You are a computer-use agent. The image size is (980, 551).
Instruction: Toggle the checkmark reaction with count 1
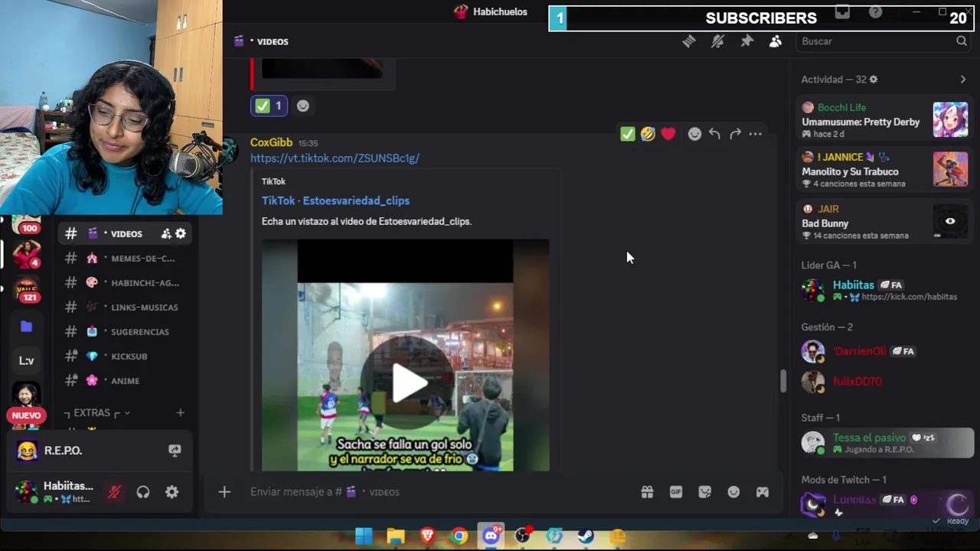[269, 106]
